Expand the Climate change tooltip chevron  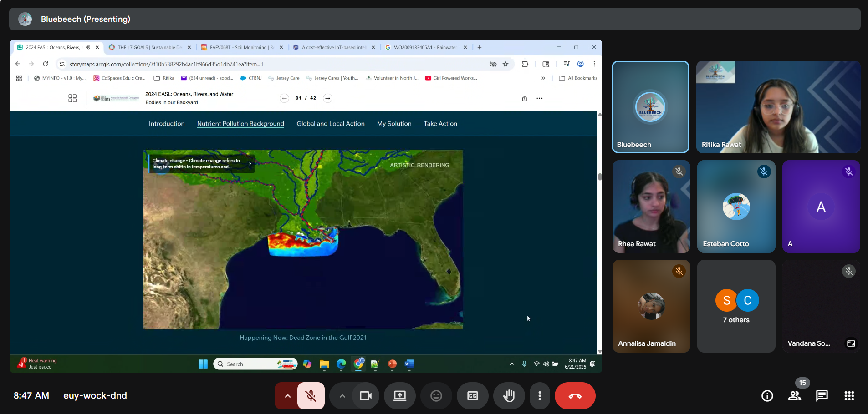coord(250,164)
